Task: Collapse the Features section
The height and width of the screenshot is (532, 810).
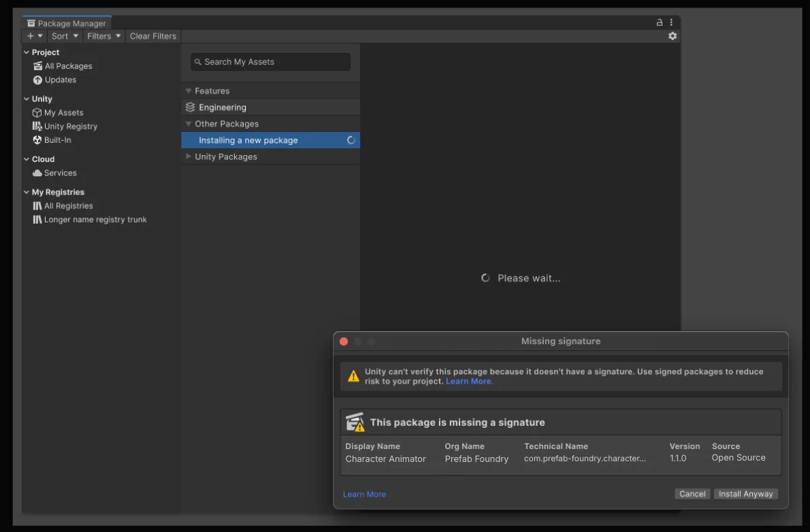Action: click(x=189, y=91)
